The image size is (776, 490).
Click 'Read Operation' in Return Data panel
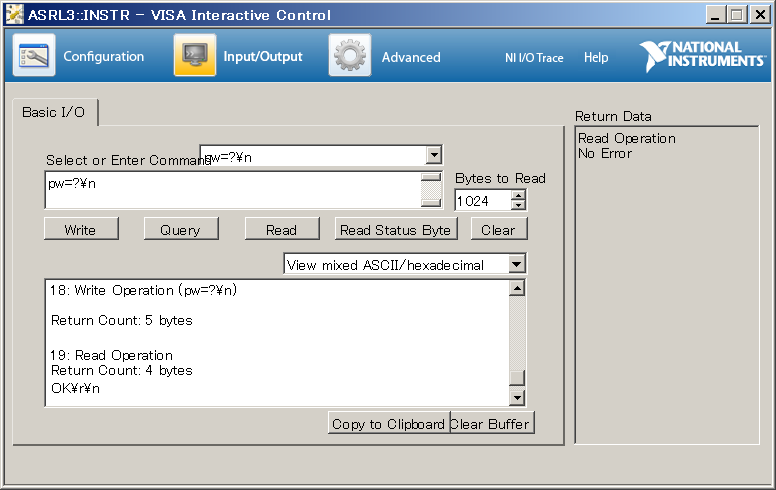point(627,139)
